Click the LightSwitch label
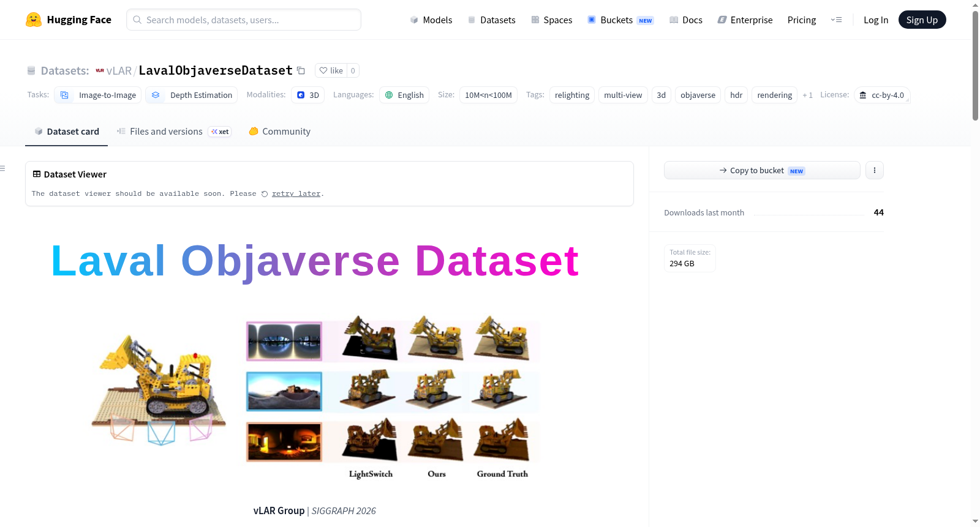This screenshot has height=527, width=980. click(x=371, y=474)
